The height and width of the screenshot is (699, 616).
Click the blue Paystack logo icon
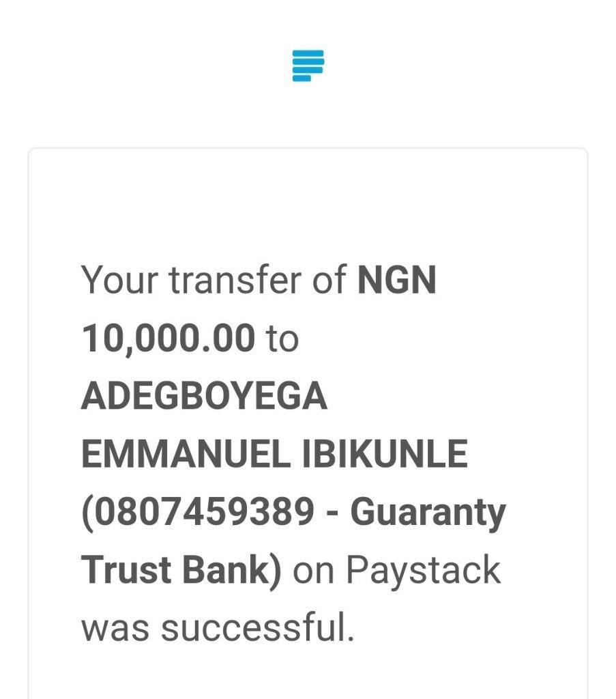(x=308, y=66)
